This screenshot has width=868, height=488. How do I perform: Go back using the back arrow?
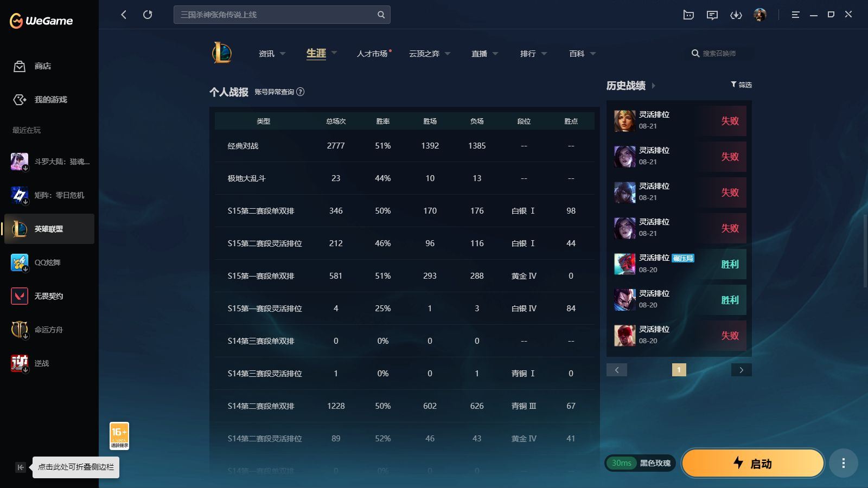124,15
